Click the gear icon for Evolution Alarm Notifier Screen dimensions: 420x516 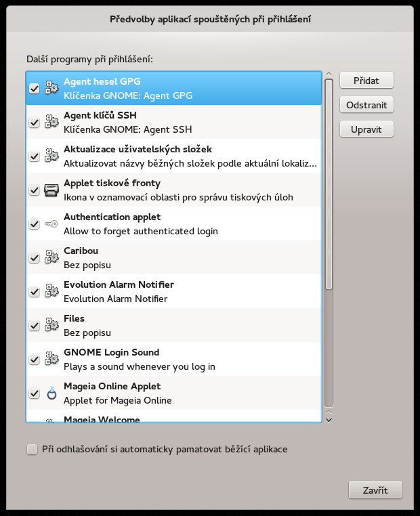coord(51,292)
